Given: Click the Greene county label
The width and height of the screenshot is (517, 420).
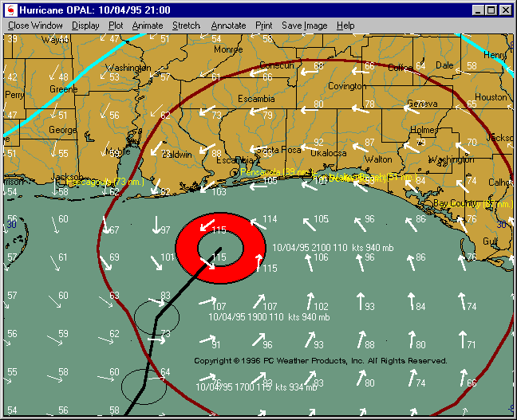Looking at the screenshot, I should coord(64,89).
